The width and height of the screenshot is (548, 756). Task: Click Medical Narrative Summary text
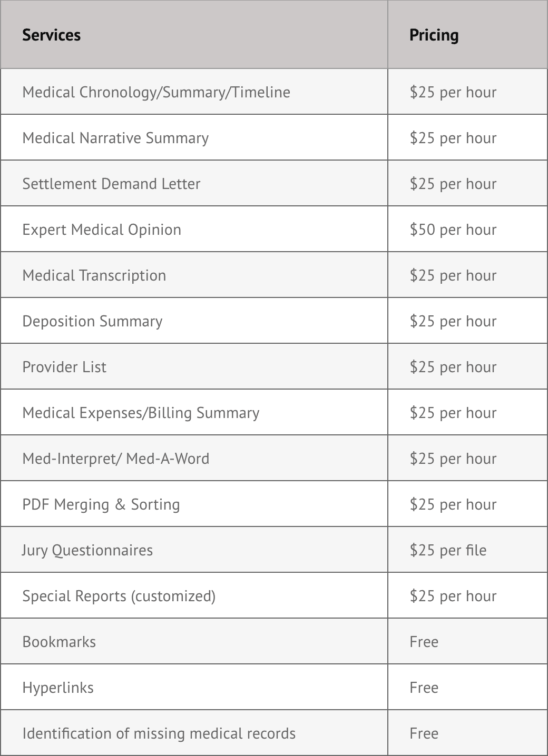click(x=115, y=138)
